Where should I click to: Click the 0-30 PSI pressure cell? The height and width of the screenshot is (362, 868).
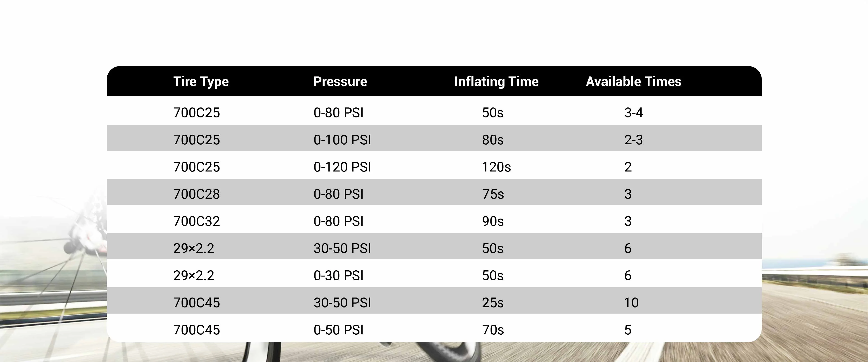(338, 276)
